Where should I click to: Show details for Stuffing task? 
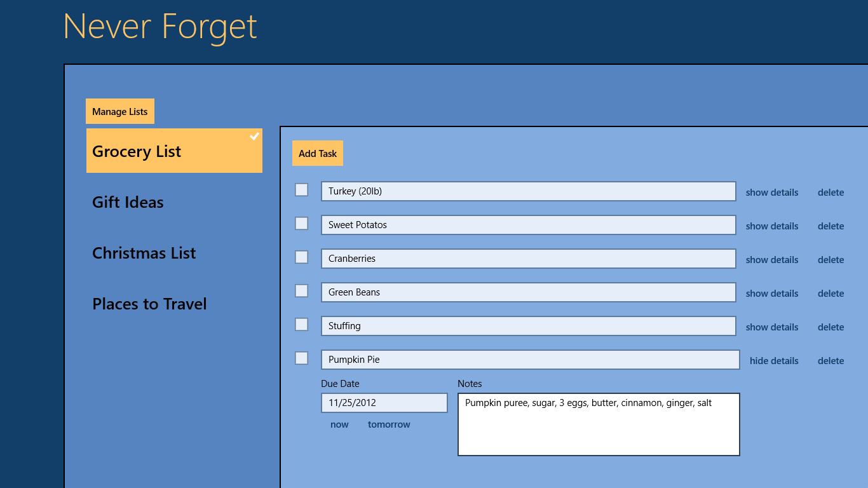[772, 327]
